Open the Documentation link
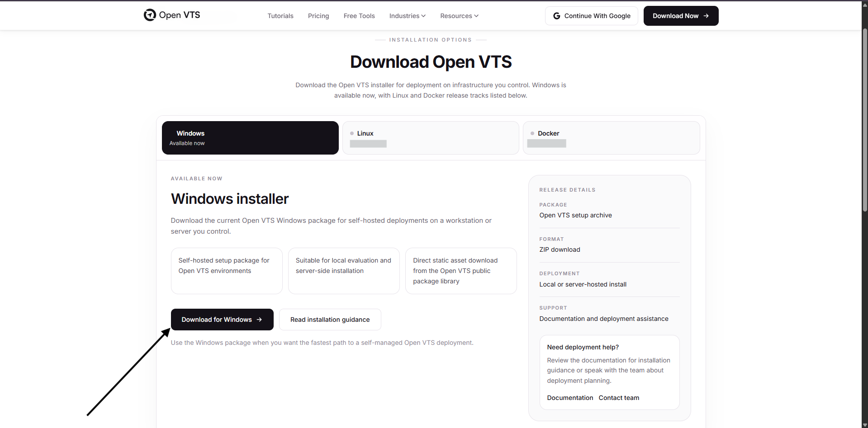This screenshot has height=428, width=868. [570, 398]
